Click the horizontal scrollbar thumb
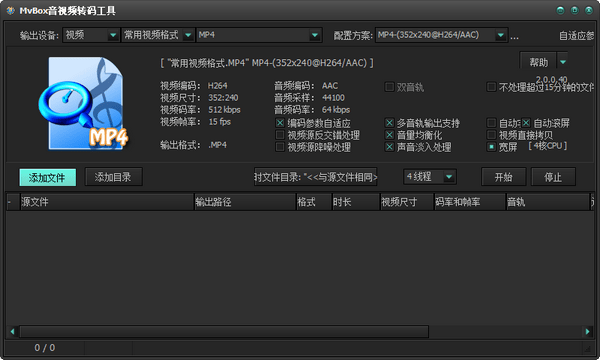The height and width of the screenshot is (360, 600). (x=224, y=331)
